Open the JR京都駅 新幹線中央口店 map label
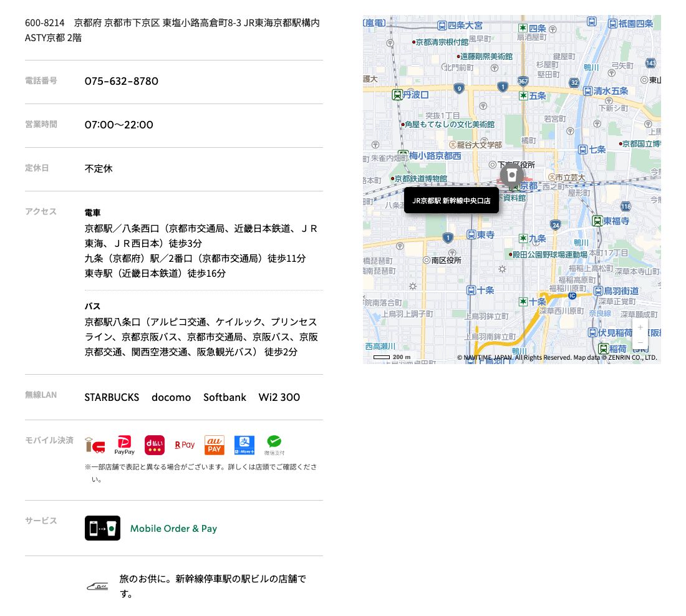Viewport: 686px width, 616px height. [x=451, y=200]
